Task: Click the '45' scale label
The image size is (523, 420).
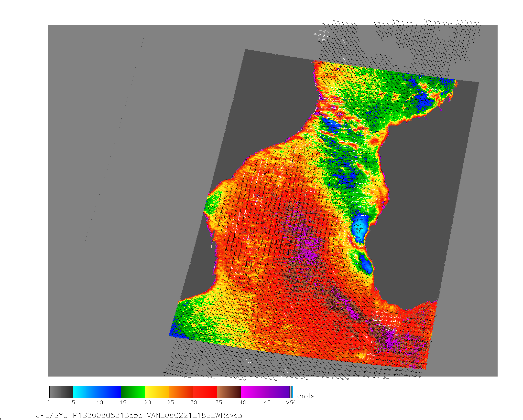Action: point(267,403)
